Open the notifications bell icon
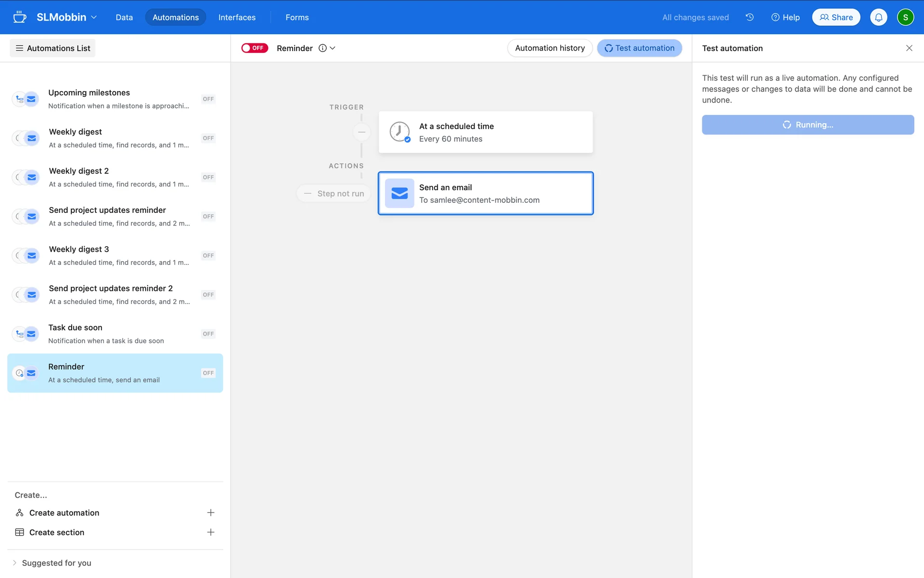The height and width of the screenshot is (578, 924). coord(878,17)
